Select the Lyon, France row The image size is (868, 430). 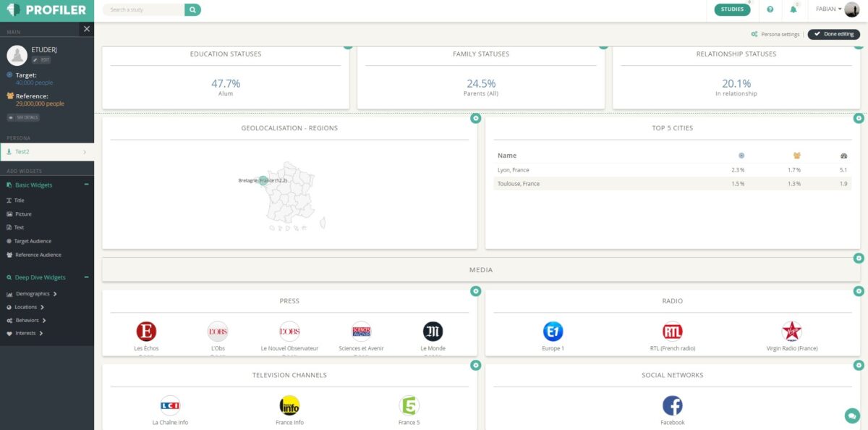coord(673,170)
